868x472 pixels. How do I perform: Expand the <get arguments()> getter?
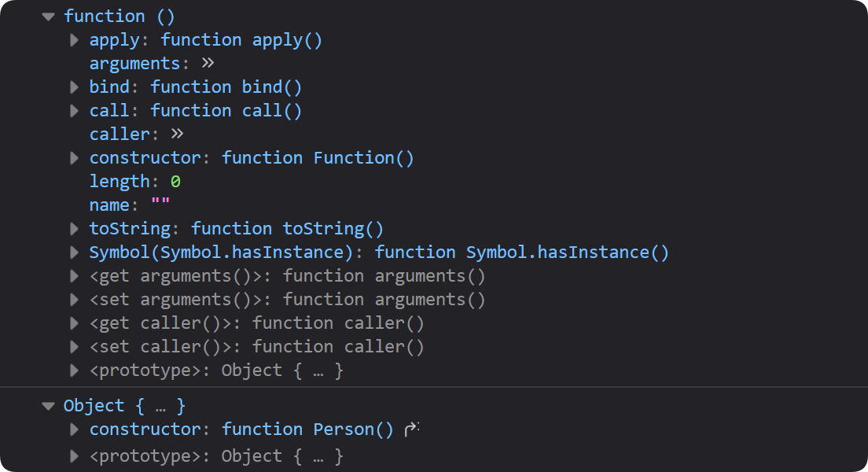click(x=74, y=276)
